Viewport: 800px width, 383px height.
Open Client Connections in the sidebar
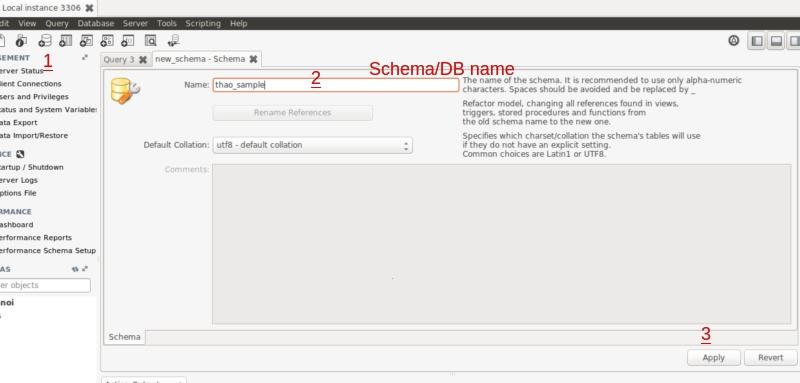point(31,84)
